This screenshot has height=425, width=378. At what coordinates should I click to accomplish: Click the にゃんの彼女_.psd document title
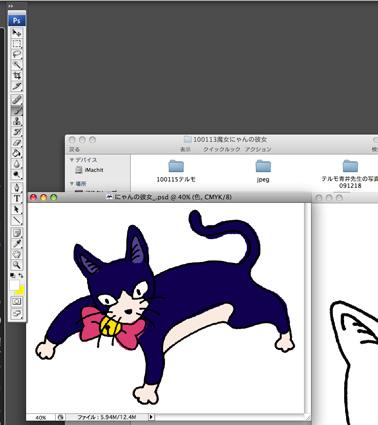pyautogui.click(x=173, y=197)
